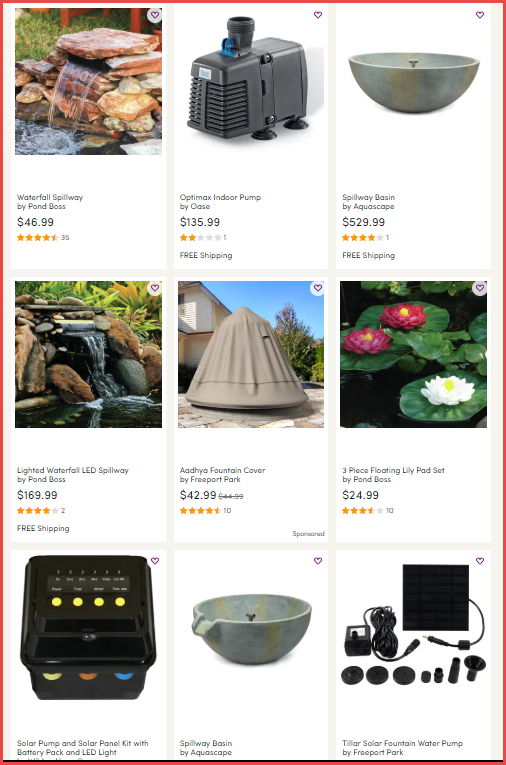Favorite the Lighted Waterfall LED Spillway
Screen dimensions: 506x765
pyautogui.click(x=155, y=288)
